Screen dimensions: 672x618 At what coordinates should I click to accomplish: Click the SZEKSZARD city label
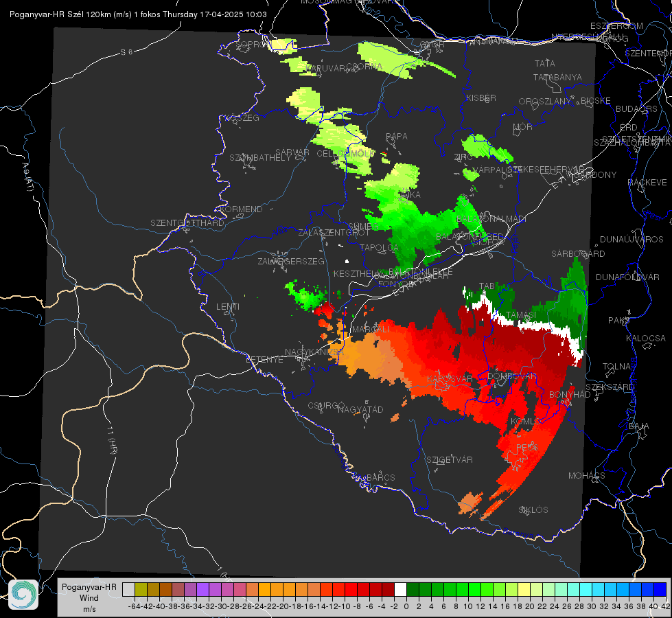pyautogui.click(x=610, y=387)
